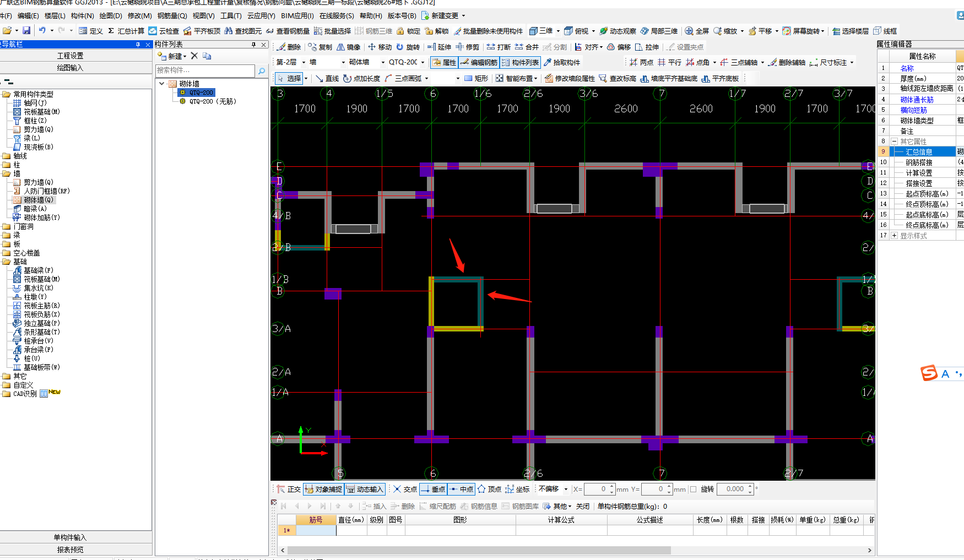Viewport: 964px width, 560px height.
Task: Click 删除 delete tool in edit toolbar
Action: pos(289,47)
